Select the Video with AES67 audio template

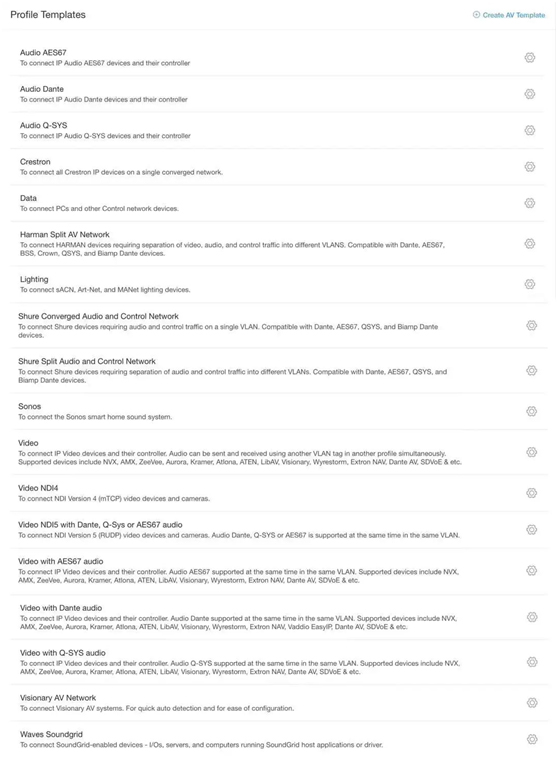point(279,570)
